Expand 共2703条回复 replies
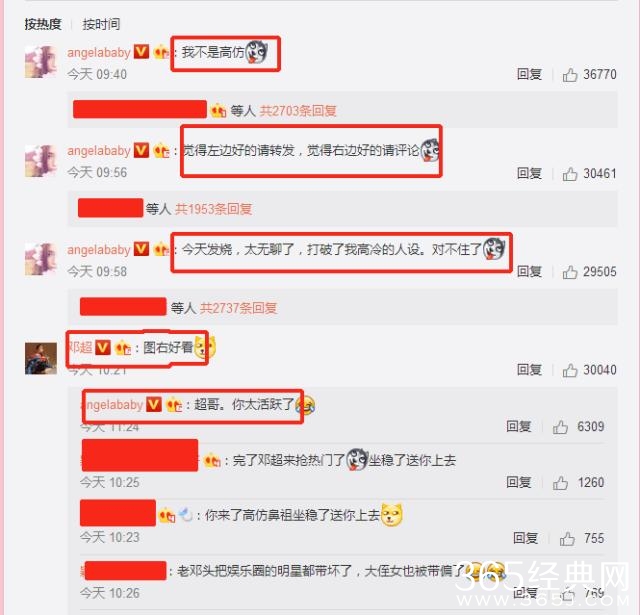The image size is (640, 615). [x=298, y=111]
